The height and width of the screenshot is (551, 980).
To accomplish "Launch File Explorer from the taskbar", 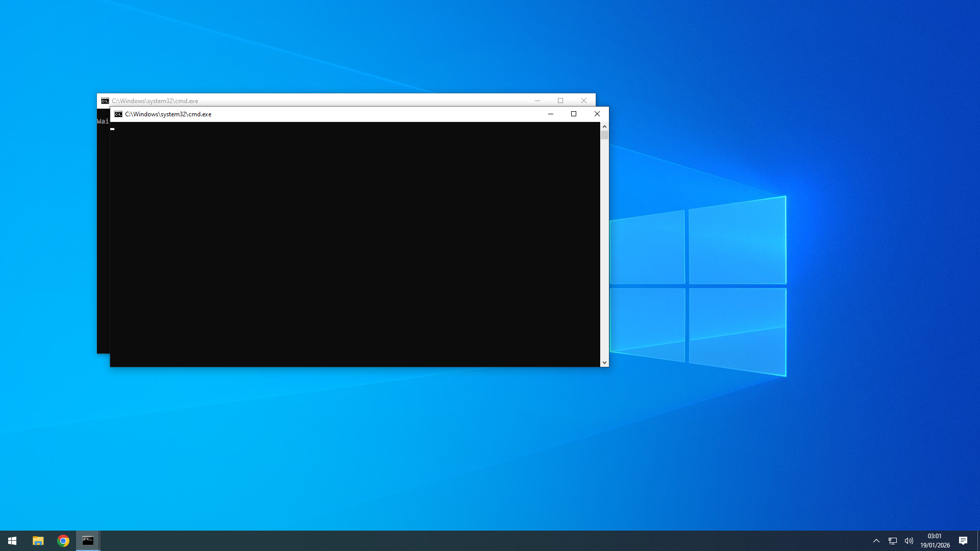I will 37,540.
